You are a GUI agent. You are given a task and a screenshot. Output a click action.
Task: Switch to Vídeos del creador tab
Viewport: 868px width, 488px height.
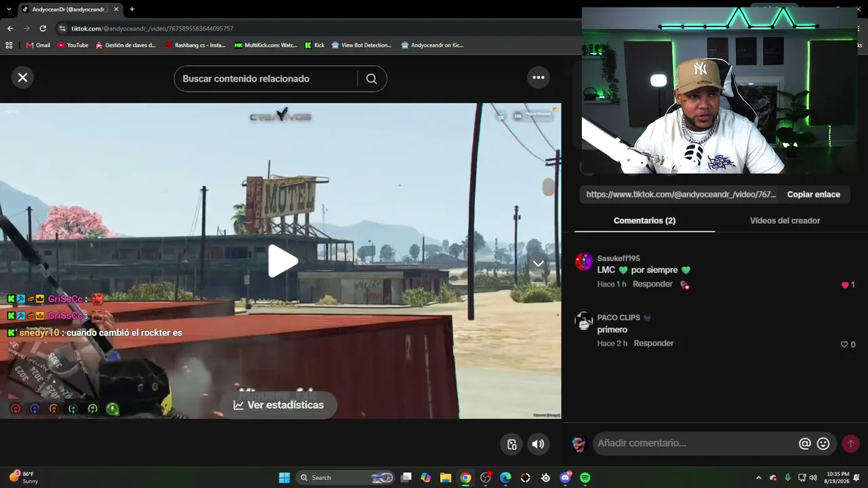(785, 220)
